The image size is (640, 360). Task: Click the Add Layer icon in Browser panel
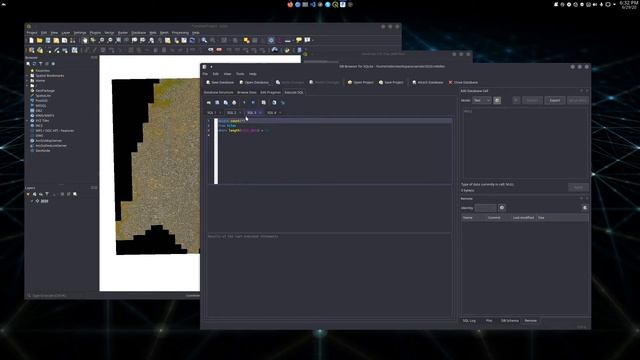click(28, 64)
